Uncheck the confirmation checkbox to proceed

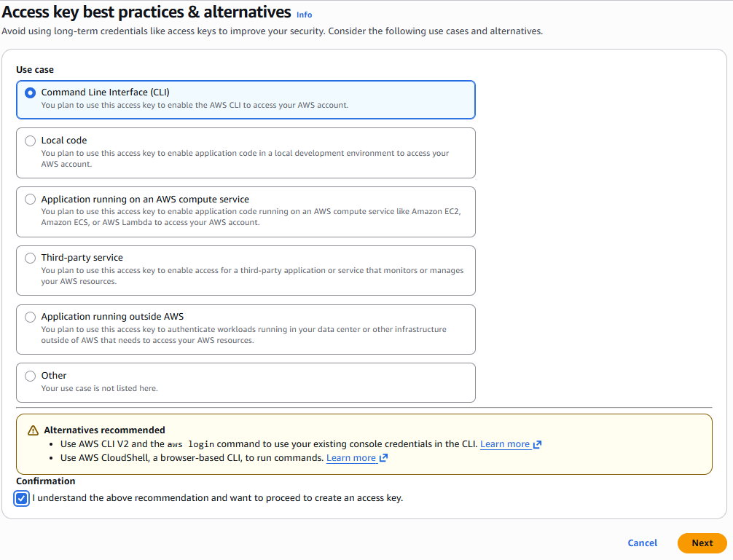(21, 499)
